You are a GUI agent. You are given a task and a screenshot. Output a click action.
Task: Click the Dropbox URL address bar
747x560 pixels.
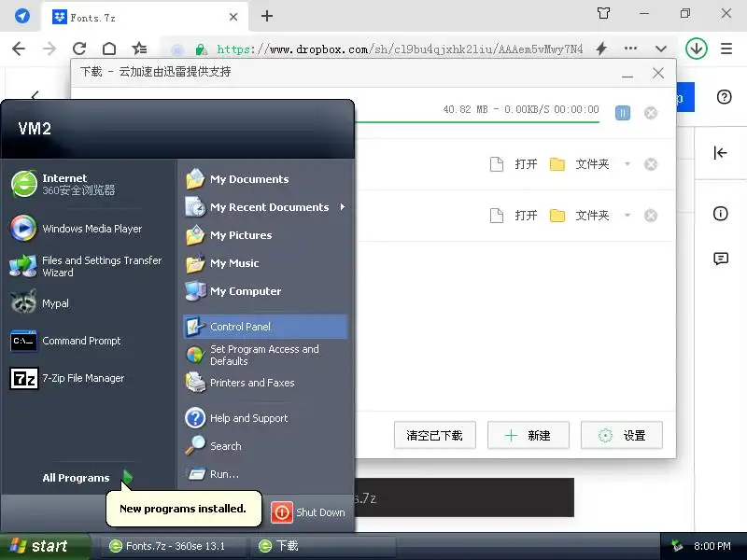click(400, 49)
